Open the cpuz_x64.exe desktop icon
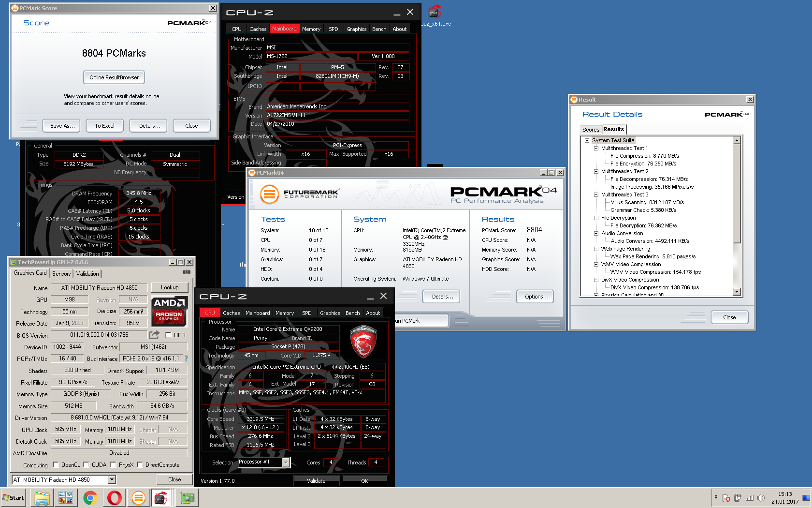Image resolution: width=812 pixels, height=508 pixels. pyautogui.click(x=435, y=15)
